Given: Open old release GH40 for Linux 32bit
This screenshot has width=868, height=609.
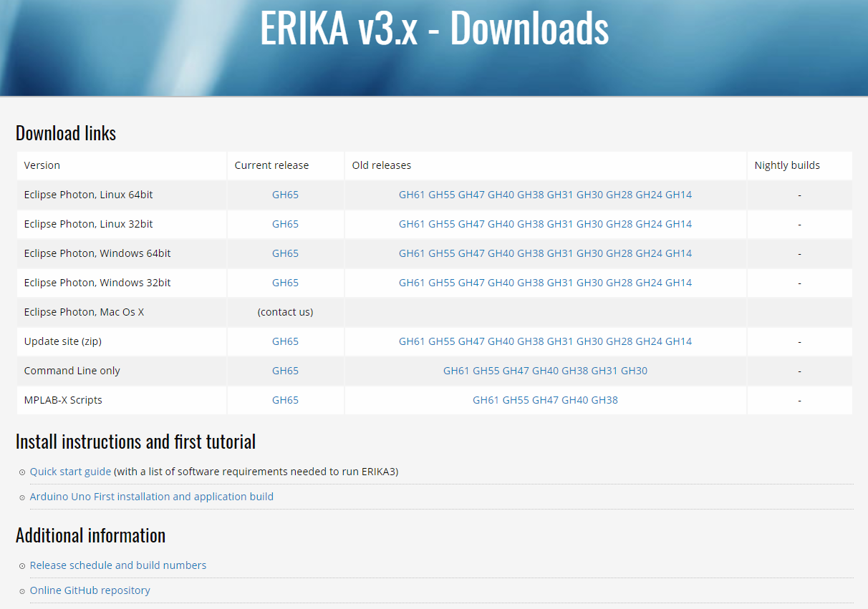Looking at the screenshot, I should [x=501, y=224].
